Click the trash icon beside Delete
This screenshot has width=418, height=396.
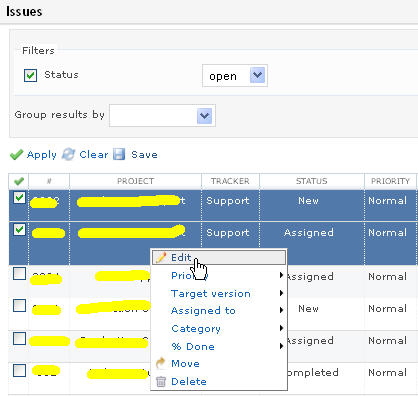pyautogui.click(x=161, y=381)
